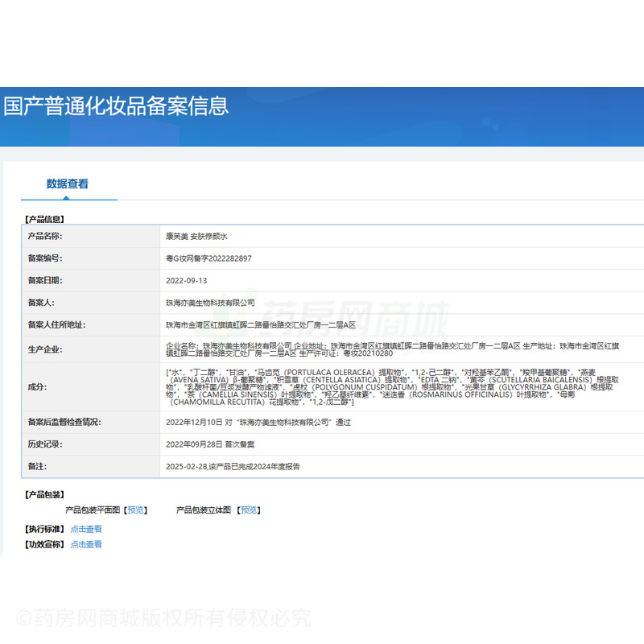
Task: Click the 备注 2024年度报告 note
Action: (x=233, y=466)
